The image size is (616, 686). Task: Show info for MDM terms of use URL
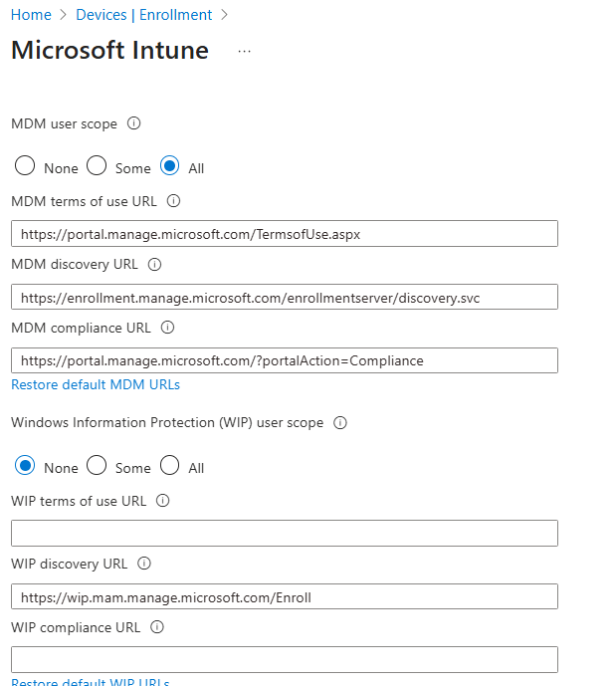tap(173, 201)
